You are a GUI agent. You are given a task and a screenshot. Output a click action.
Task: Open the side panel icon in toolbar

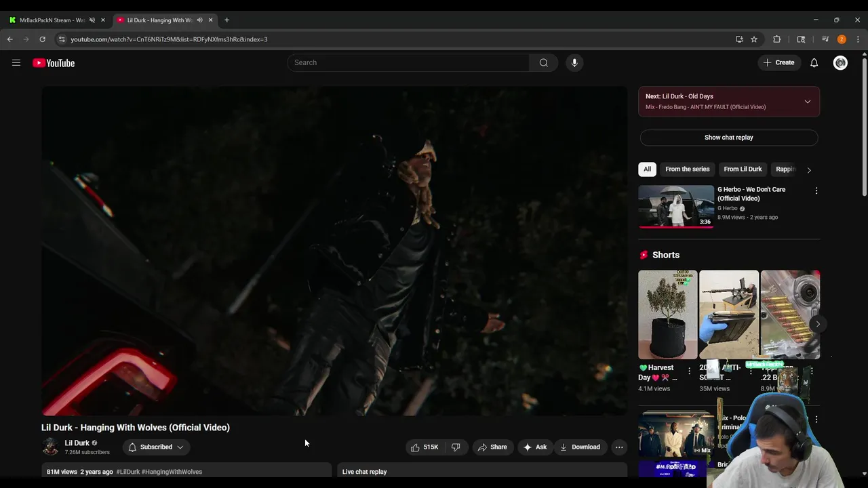coord(801,39)
